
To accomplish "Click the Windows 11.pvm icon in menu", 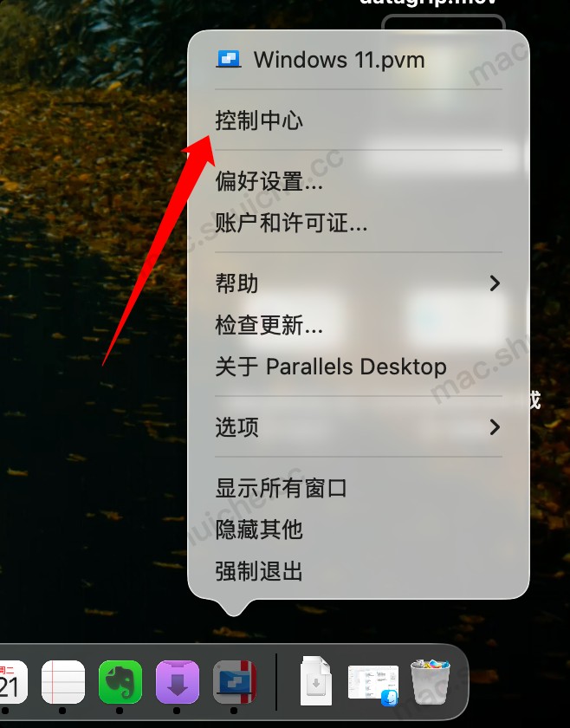I will click(229, 60).
